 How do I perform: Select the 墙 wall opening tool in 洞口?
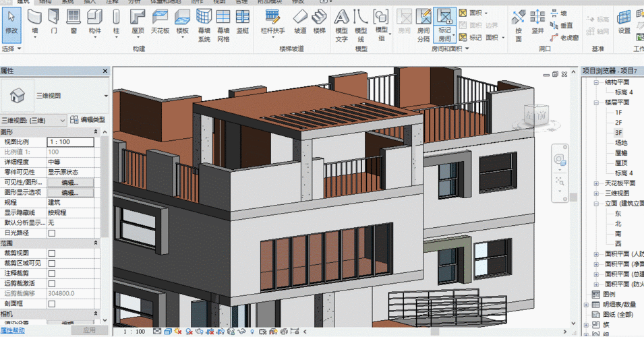click(x=558, y=13)
